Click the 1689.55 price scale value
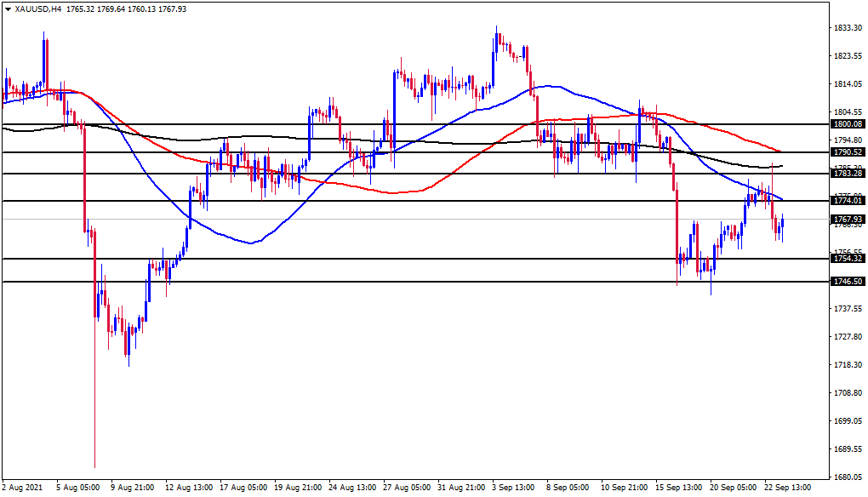This screenshot has width=868, height=497. click(848, 448)
